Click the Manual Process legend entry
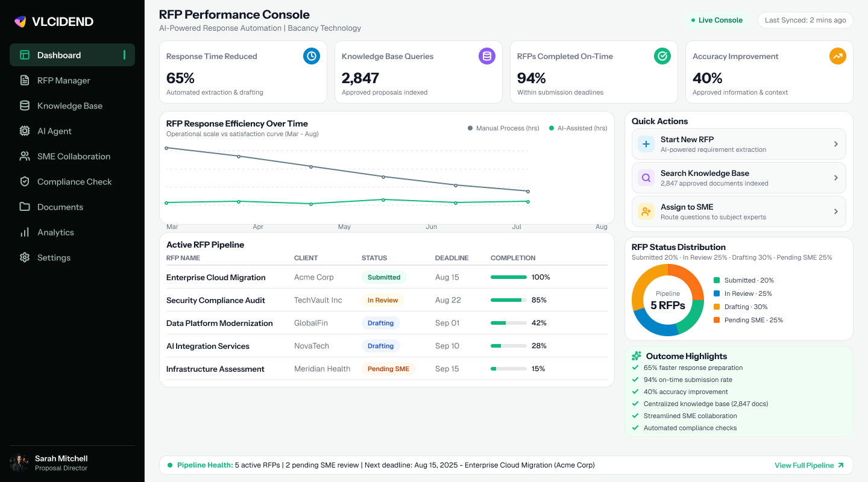Image resolution: width=868 pixels, height=482 pixels. click(x=503, y=128)
